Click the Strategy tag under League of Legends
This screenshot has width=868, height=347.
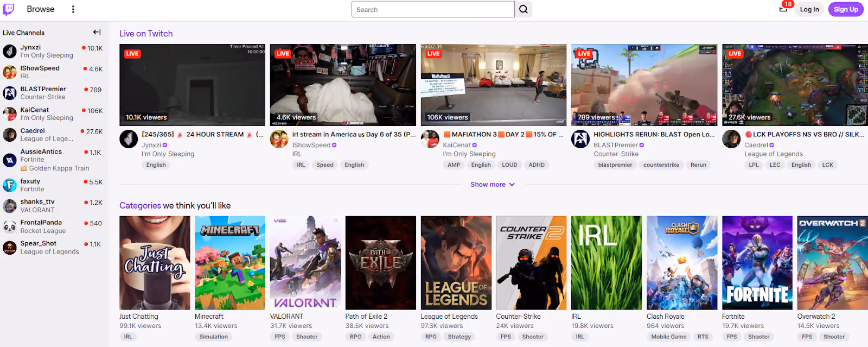[x=459, y=337]
